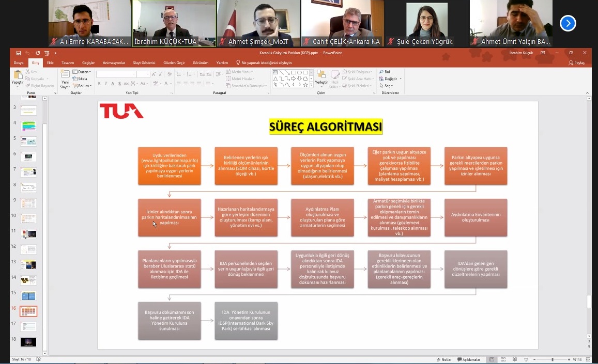Screen dimensions: 598x364
Task: Click the Bul (find) search icon
Action: [x=385, y=72]
